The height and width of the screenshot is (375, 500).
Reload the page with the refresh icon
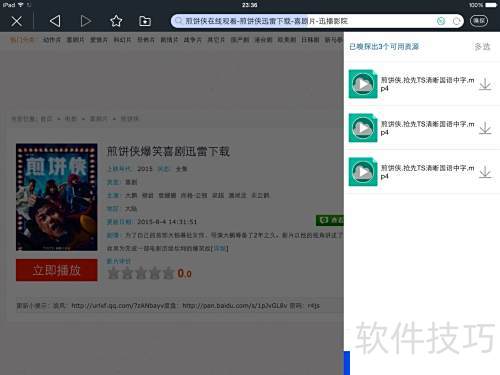coord(456,21)
